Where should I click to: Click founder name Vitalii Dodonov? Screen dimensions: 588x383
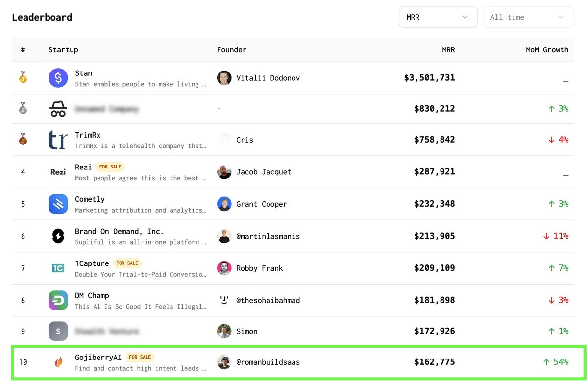tap(268, 78)
